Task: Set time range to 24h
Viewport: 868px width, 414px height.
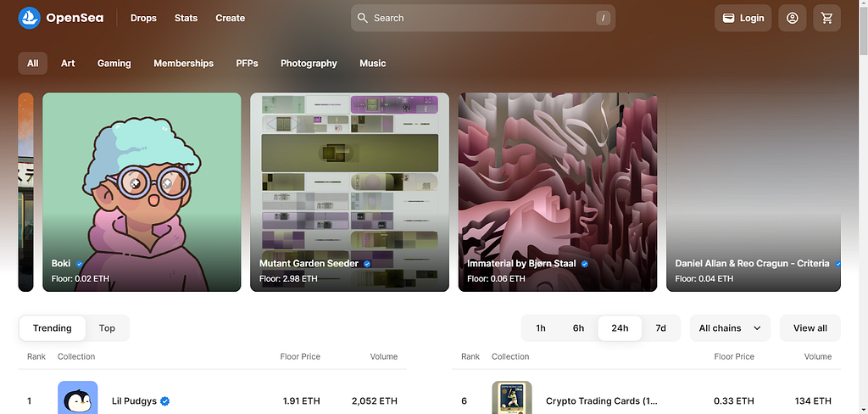Action: click(620, 328)
